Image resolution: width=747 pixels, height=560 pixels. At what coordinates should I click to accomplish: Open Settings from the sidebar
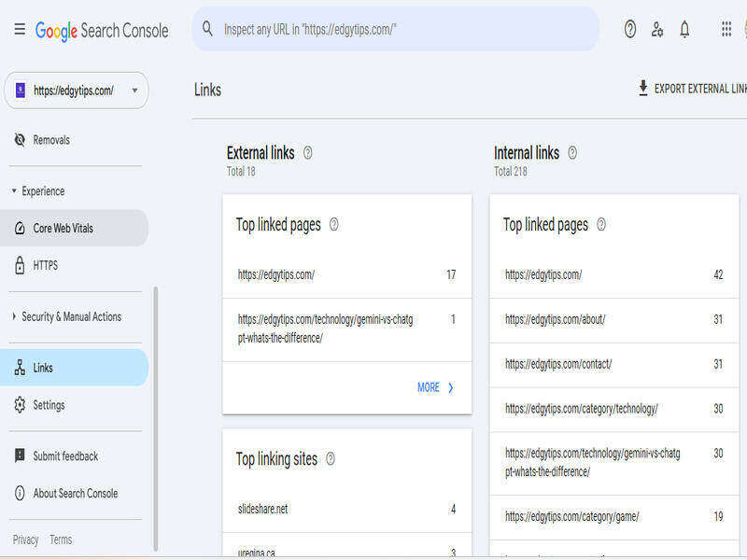74,405
